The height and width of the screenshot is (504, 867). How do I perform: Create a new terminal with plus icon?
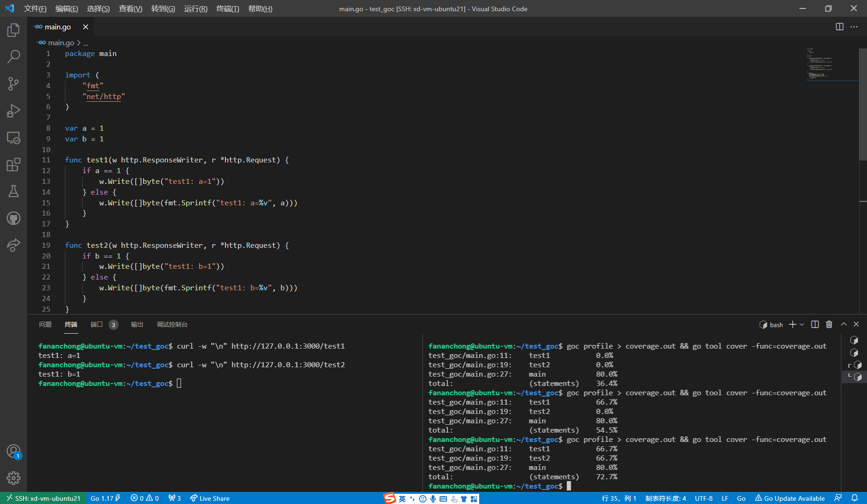pyautogui.click(x=792, y=324)
